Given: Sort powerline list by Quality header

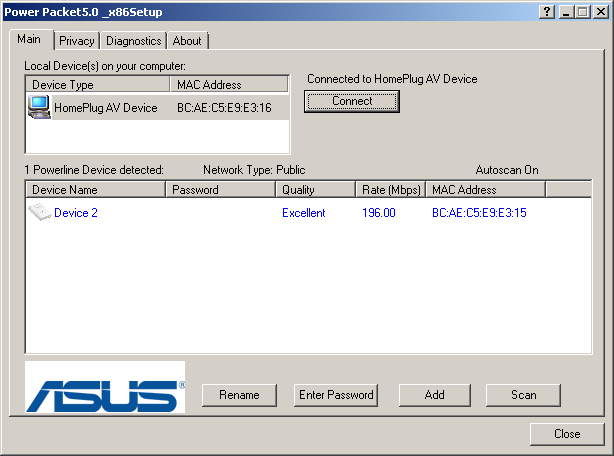Looking at the screenshot, I should [316, 190].
